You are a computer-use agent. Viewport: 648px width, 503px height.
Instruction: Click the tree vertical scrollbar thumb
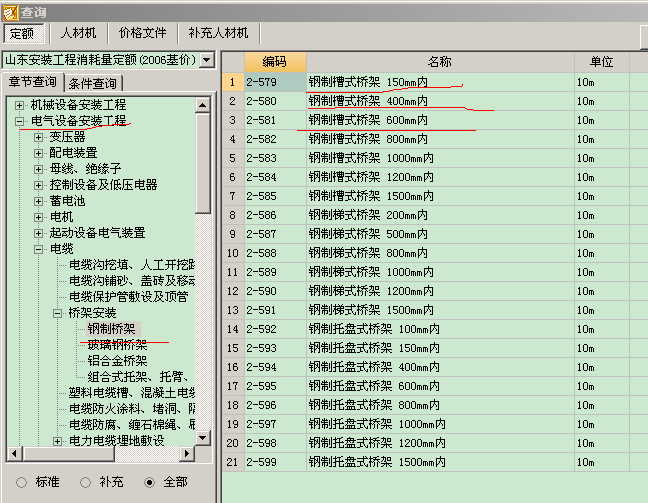[x=202, y=163]
